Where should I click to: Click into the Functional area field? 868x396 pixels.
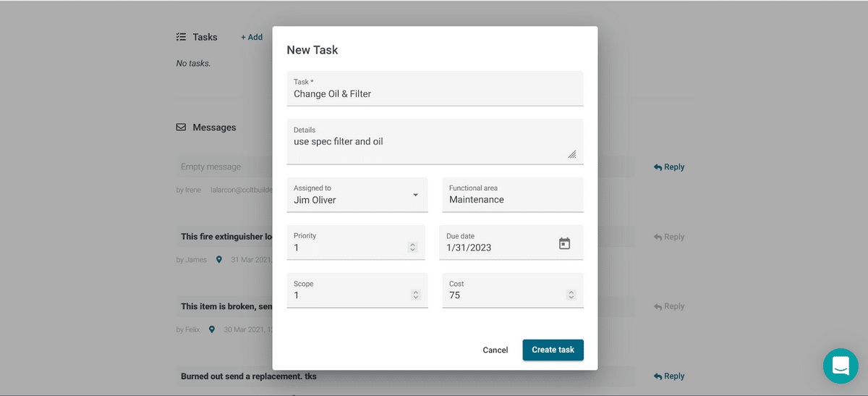[x=512, y=200]
